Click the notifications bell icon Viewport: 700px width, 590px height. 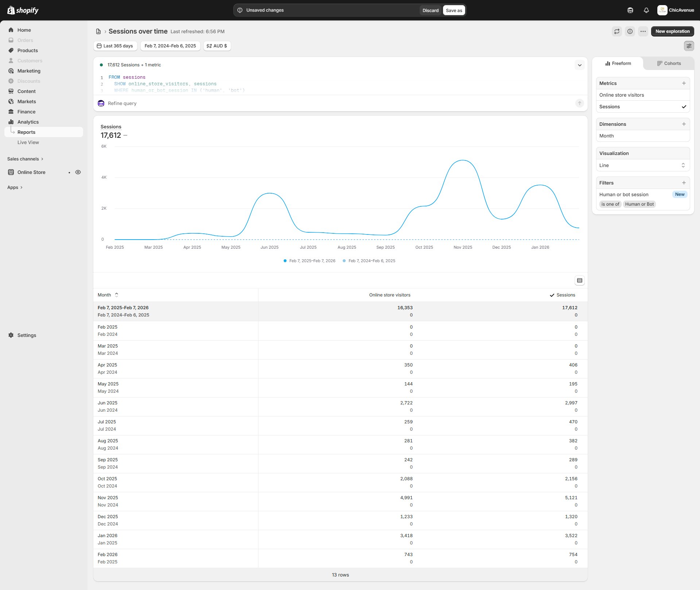click(x=646, y=10)
